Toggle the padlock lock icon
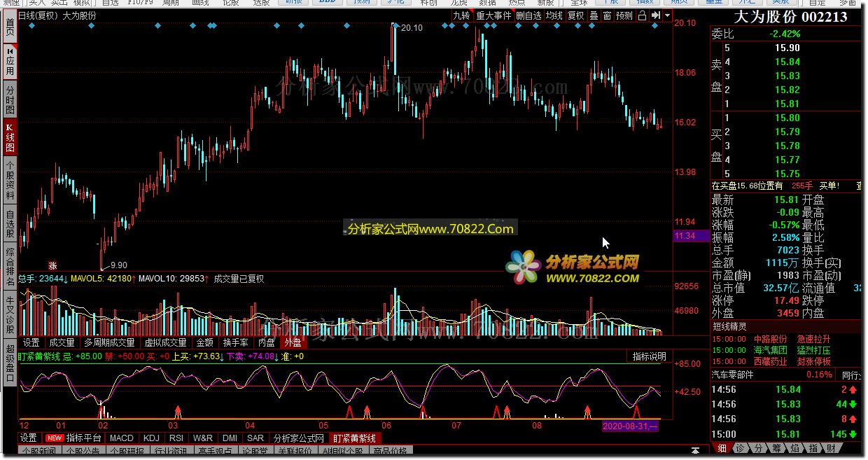This screenshot has width=868, height=460. (643, 15)
